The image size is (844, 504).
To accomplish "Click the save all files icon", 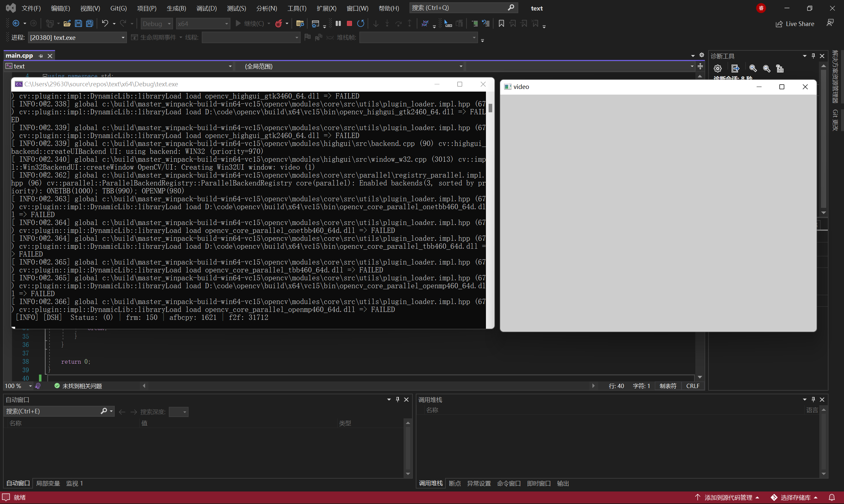I will click(89, 23).
